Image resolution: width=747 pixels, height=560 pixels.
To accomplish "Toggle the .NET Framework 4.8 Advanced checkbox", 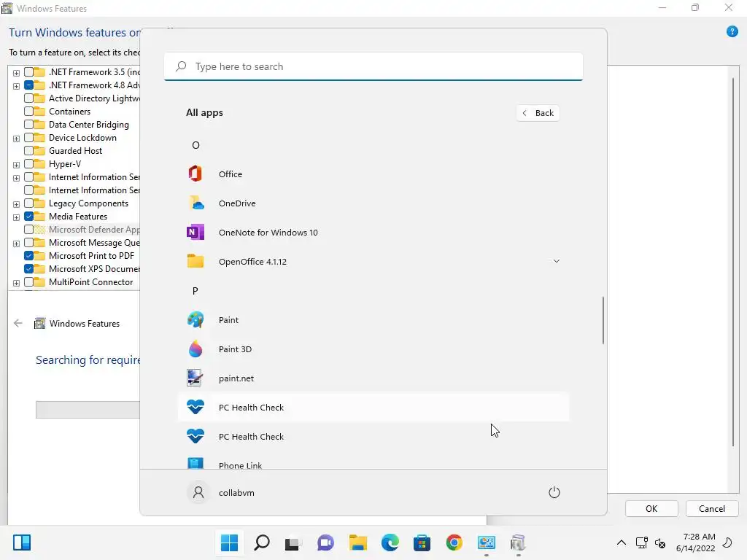I will coord(28,85).
